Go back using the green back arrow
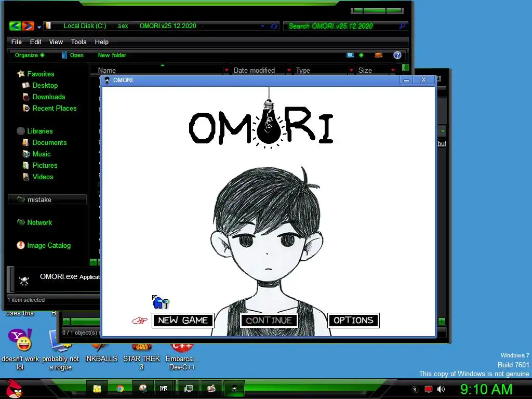 click(15, 26)
